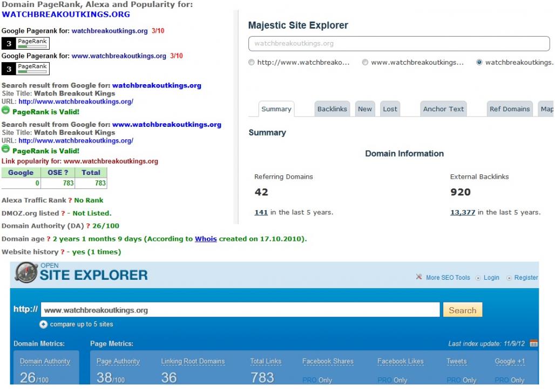The height and width of the screenshot is (392, 555).
Task: Click the question mark in the OSE column header
Action: coord(66,172)
